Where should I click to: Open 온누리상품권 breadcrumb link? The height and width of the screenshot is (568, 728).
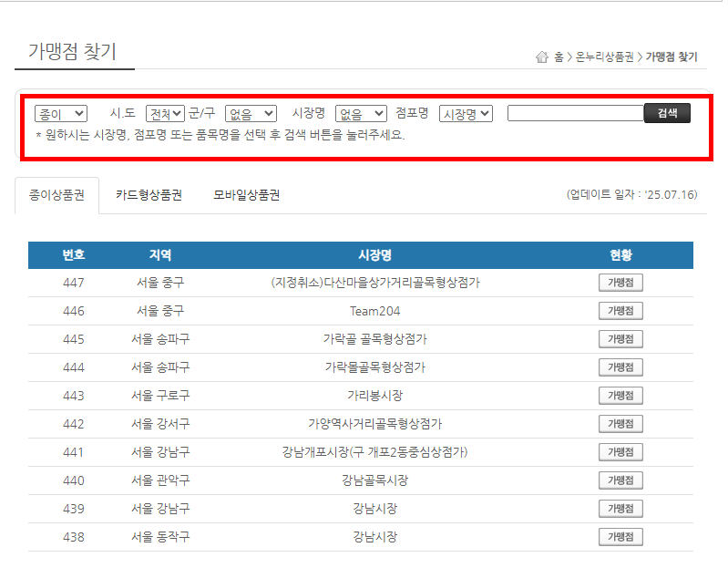604,57
